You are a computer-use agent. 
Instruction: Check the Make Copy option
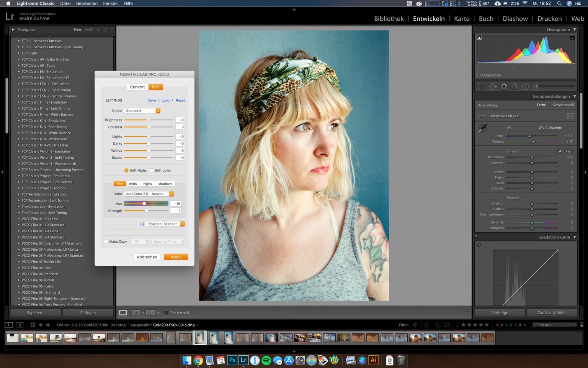106,242
